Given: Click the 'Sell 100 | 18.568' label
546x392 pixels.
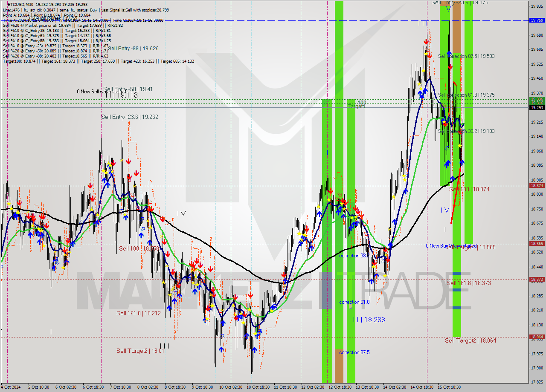Looking at the screenshot, I should (139, 248).
